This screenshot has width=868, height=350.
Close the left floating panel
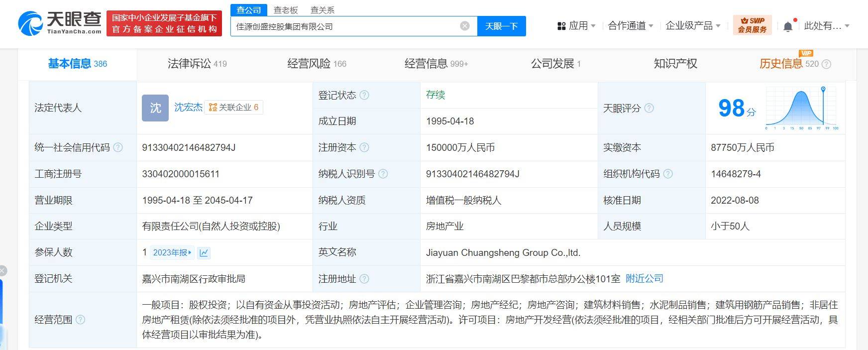2,271
